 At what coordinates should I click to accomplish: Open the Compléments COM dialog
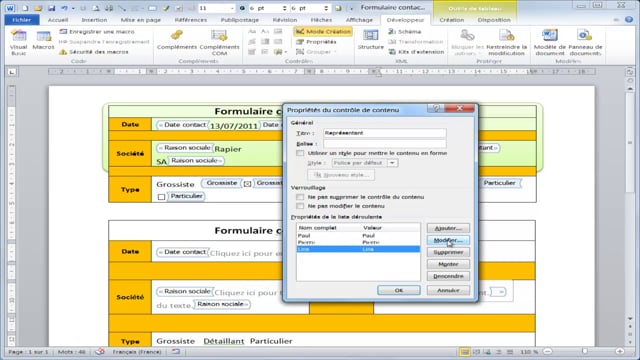click(x=219, y=42)
